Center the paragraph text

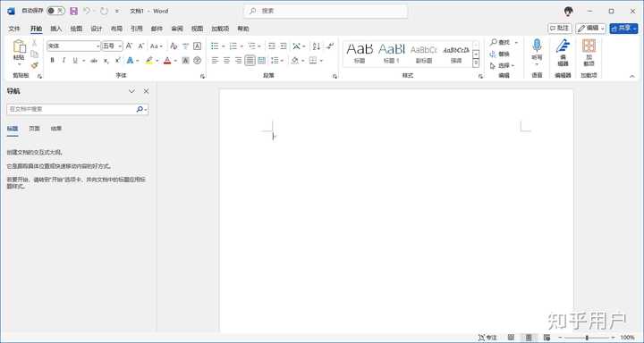[x=226, y=61]
